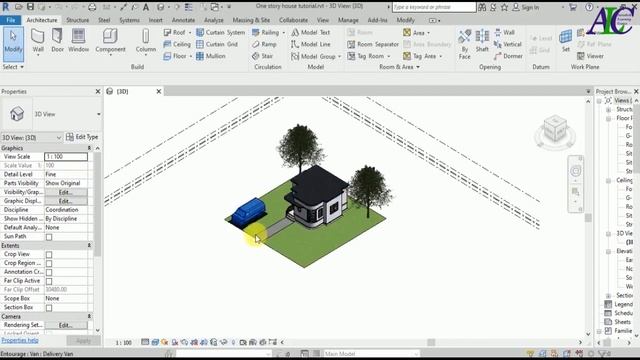
Task: Click Edit for Visibility/Graphics Overrides
Action: [x=66, y=192]
